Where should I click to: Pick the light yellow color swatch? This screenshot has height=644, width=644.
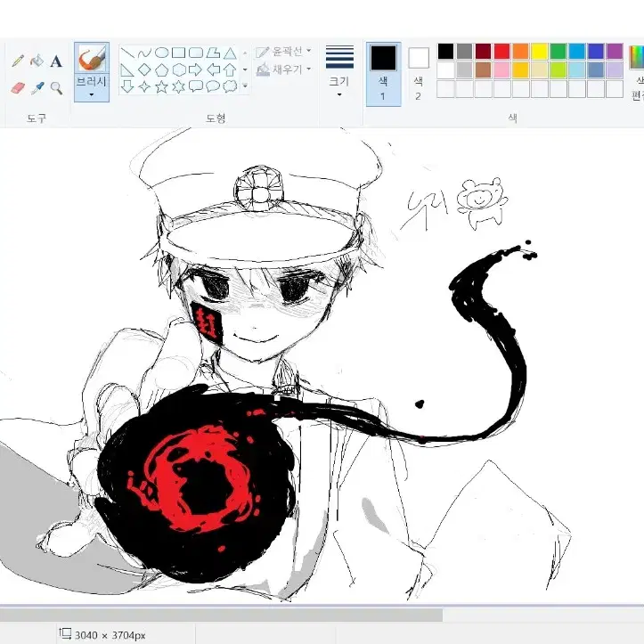tap(540, 69)
